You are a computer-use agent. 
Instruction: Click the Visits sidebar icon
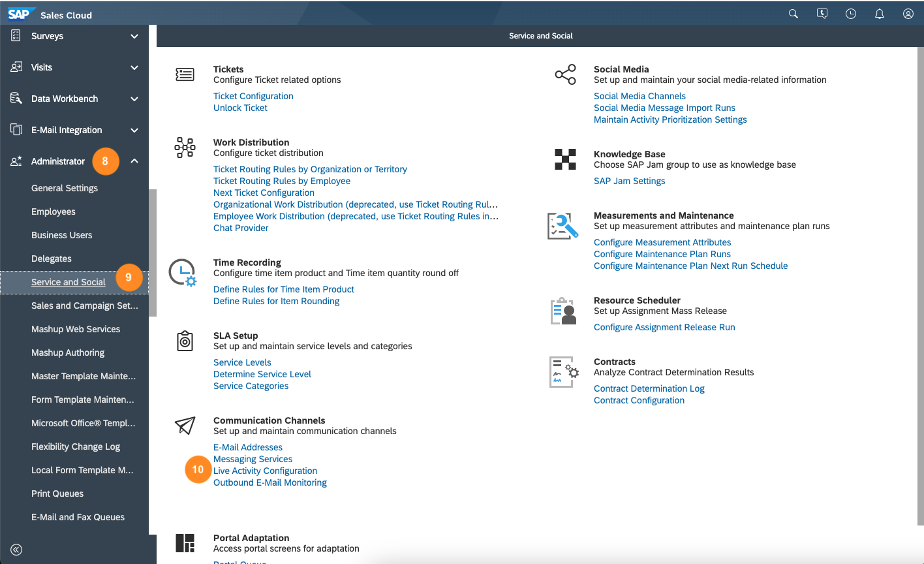(16, 67)
